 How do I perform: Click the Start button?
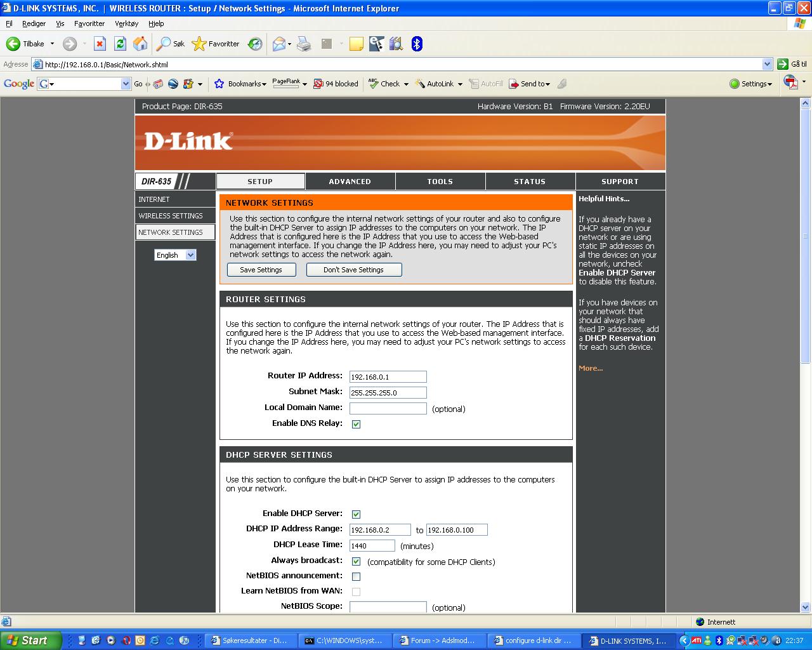(30, 640)
